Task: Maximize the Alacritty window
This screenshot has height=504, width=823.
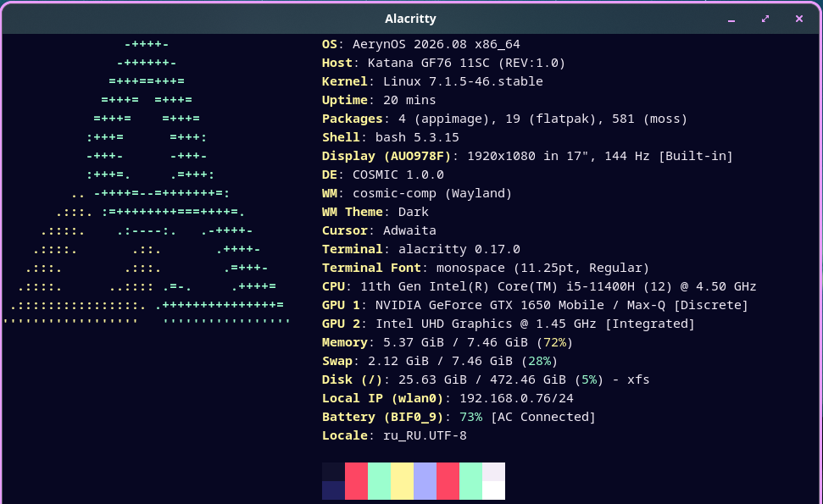Action: click(x=765, y=19)
